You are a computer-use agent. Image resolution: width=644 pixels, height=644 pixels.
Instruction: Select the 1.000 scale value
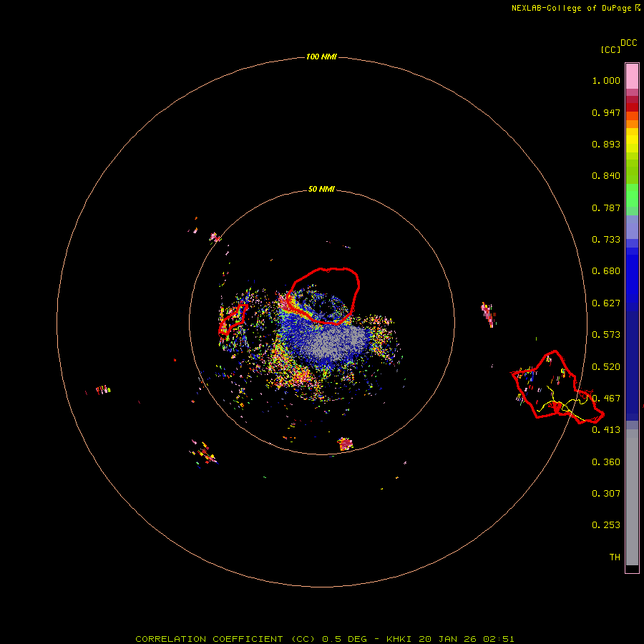tap(606, 80)
